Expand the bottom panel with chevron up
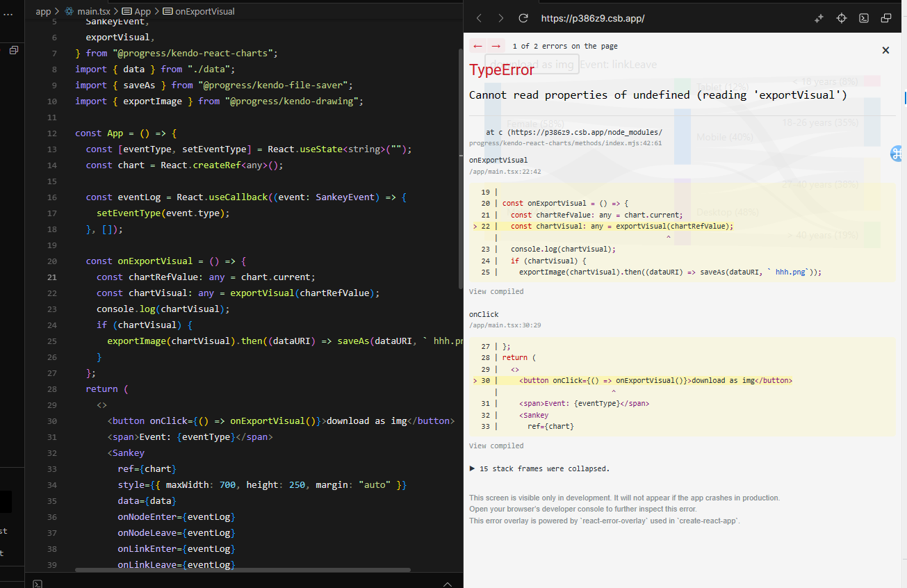The width and height of the screenshot is (907, 588). (448, 582)
